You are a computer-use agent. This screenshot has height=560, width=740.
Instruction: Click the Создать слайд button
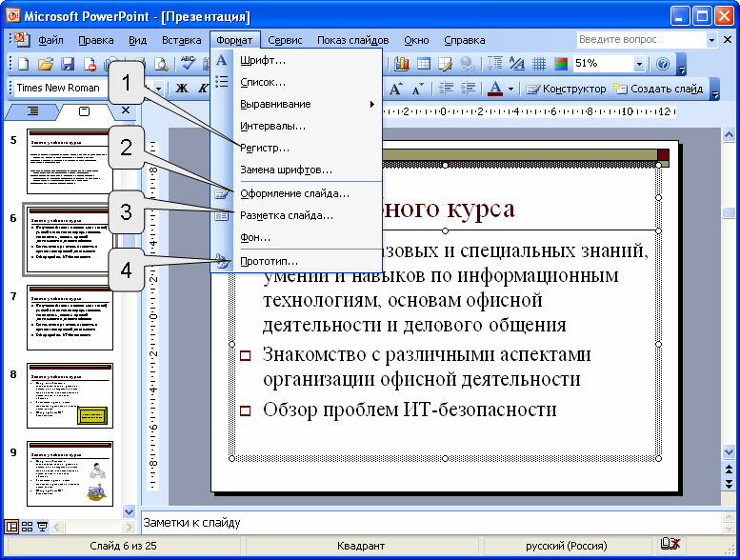tap(658, 89)
